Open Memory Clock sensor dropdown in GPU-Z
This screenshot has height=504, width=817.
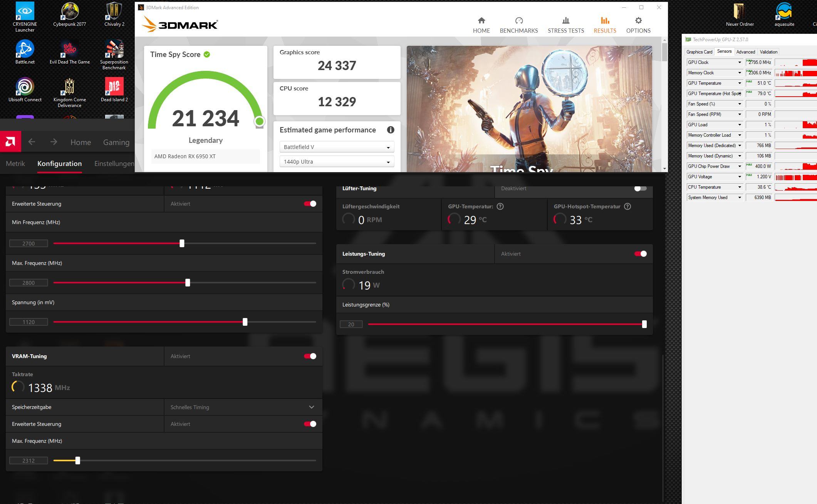click(x=740, y=73)
